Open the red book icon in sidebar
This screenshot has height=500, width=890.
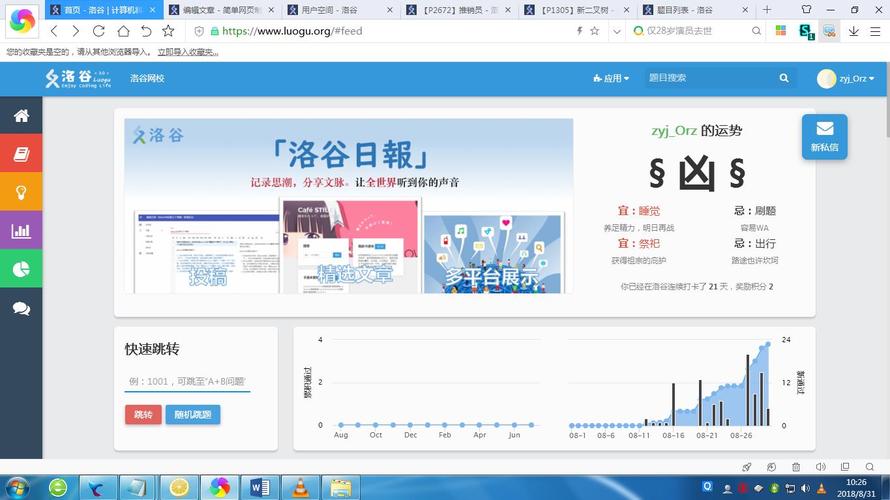[21, 154]
